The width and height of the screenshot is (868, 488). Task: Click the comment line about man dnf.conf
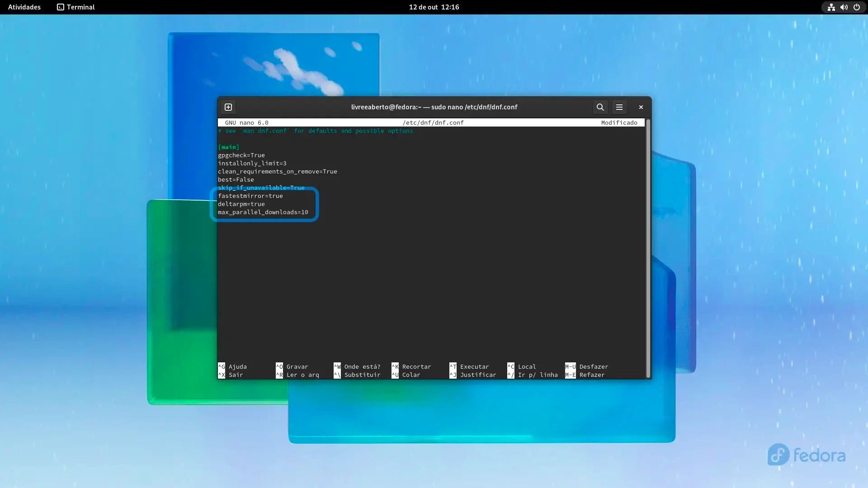click(x=316, y=131)
